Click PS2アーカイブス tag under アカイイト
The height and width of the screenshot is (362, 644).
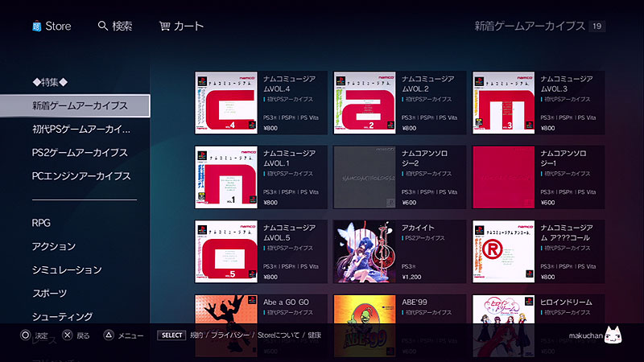[x=423, y=238]
